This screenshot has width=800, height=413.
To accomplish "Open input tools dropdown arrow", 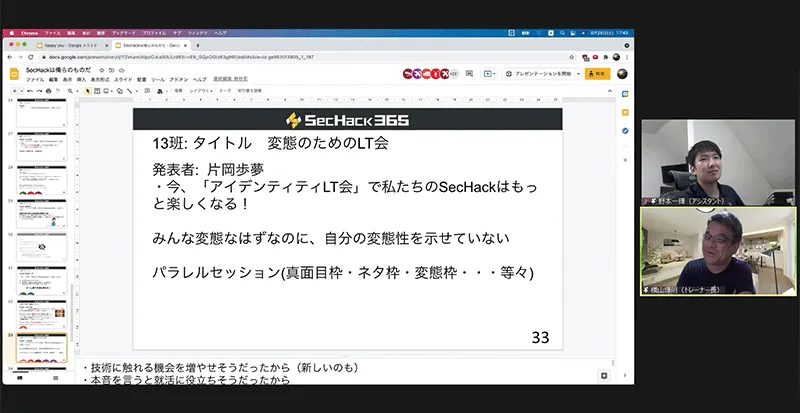I will coord(166,91).
